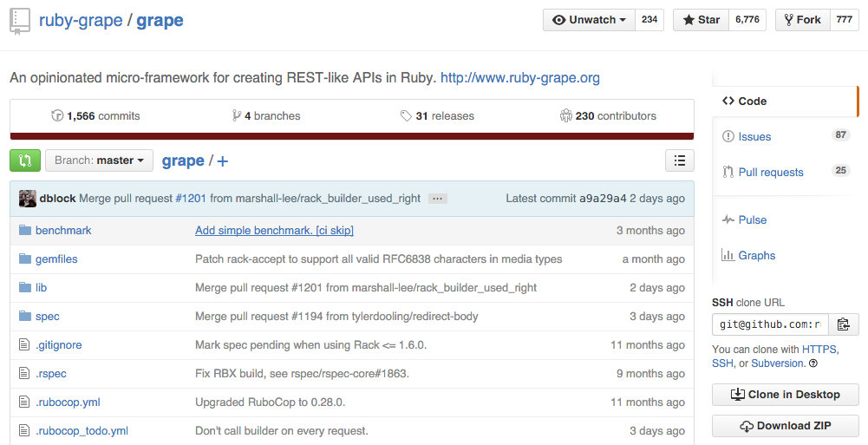View the 1,566 commits history

click(x=95, y=115)
